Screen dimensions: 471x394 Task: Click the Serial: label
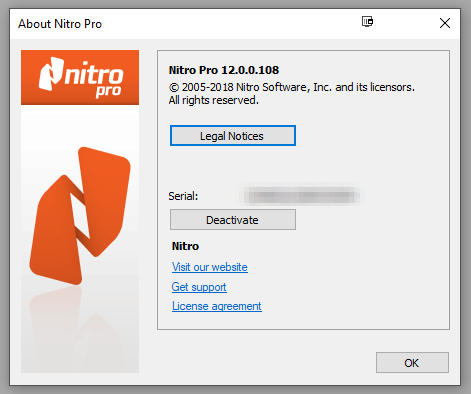(x=183, y=196)
